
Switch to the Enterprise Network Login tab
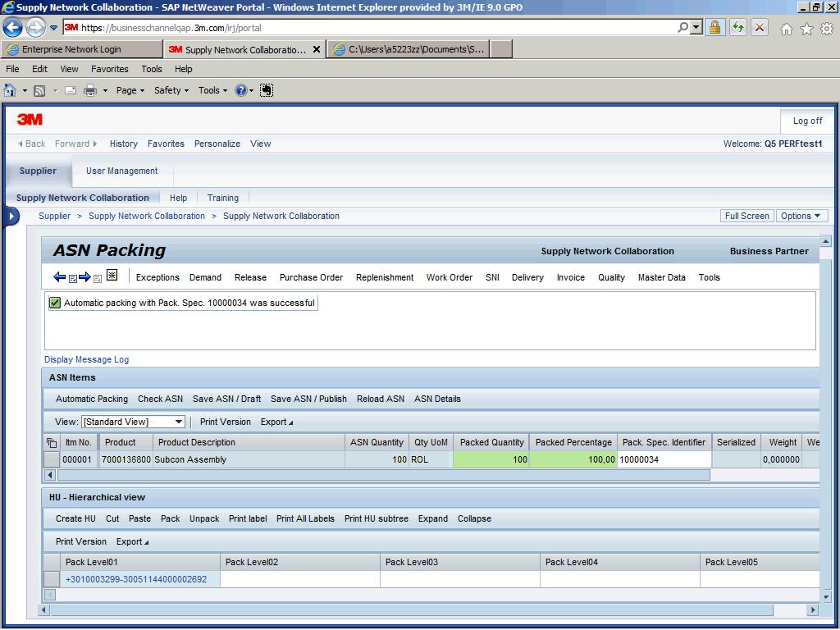coord(82,49)
